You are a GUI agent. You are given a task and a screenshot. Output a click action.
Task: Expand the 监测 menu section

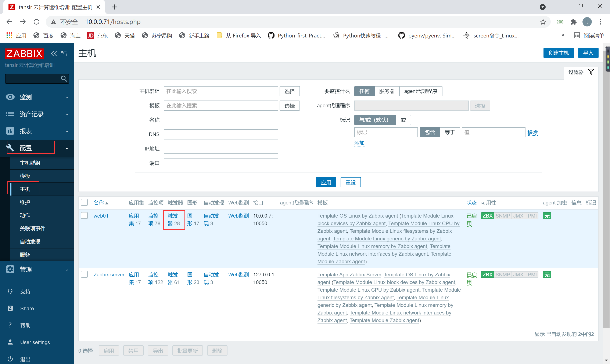pyautogui.click(x=37, y=97)
